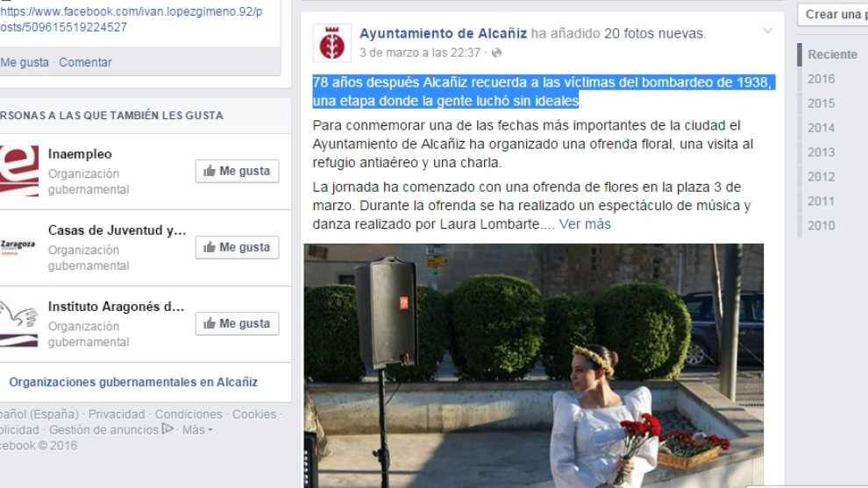Image resolution: width=868 pixels, height=488 pixels.
Task: Click the AdChoices triangle icon
Action: (x=167, y=428)
